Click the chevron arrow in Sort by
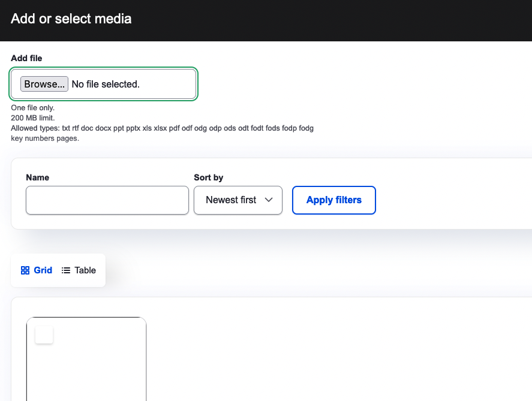 click(269, 200)
